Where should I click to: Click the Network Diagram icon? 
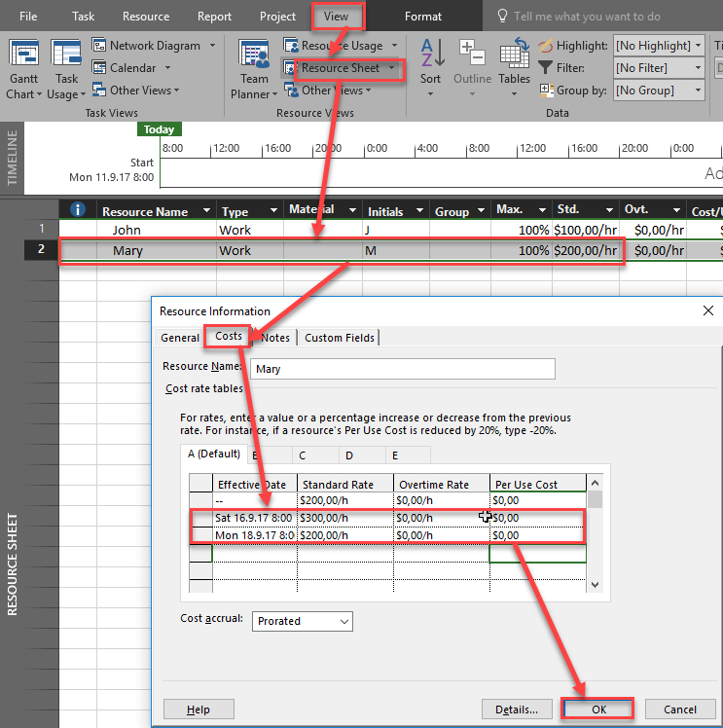(100, 46)
